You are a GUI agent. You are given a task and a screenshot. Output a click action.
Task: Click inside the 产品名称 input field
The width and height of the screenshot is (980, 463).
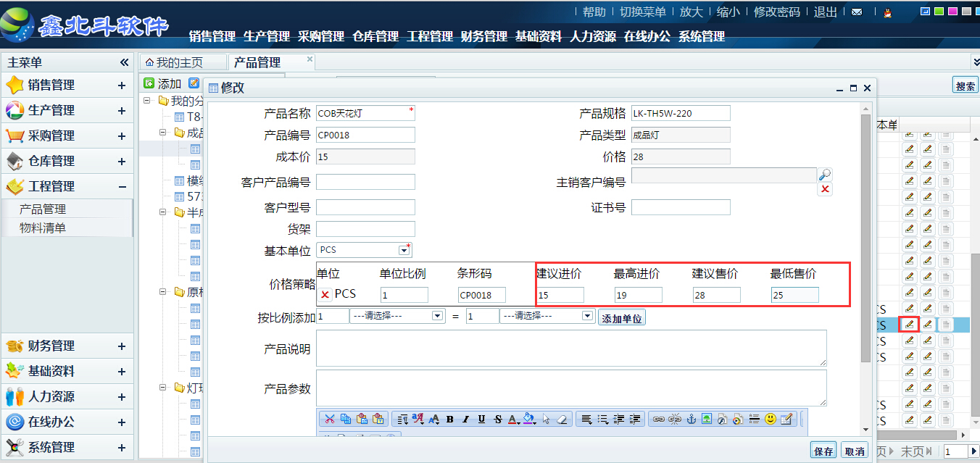[x=365, y=112]
